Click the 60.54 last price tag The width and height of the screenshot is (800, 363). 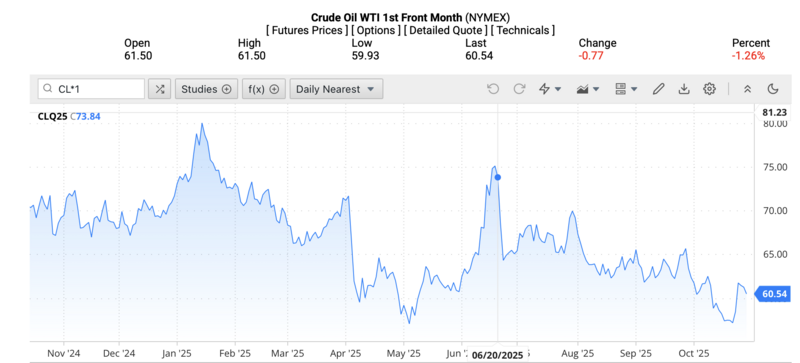point(774,294)
